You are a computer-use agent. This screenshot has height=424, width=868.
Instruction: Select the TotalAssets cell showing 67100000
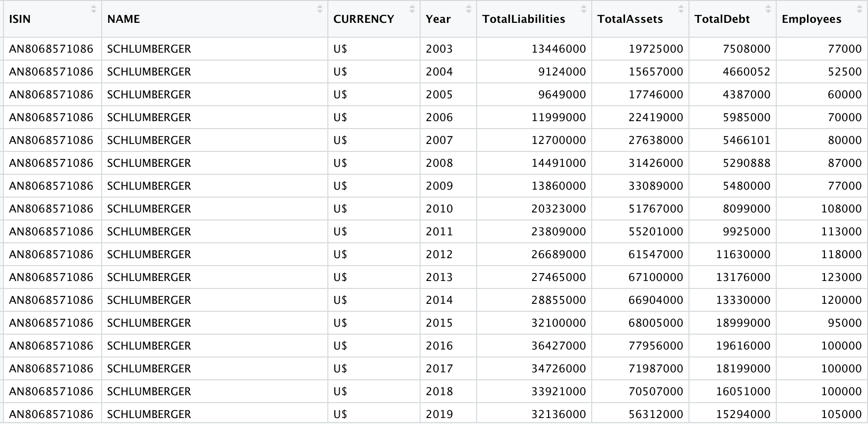pyautogui.click(x=655, y=277)
